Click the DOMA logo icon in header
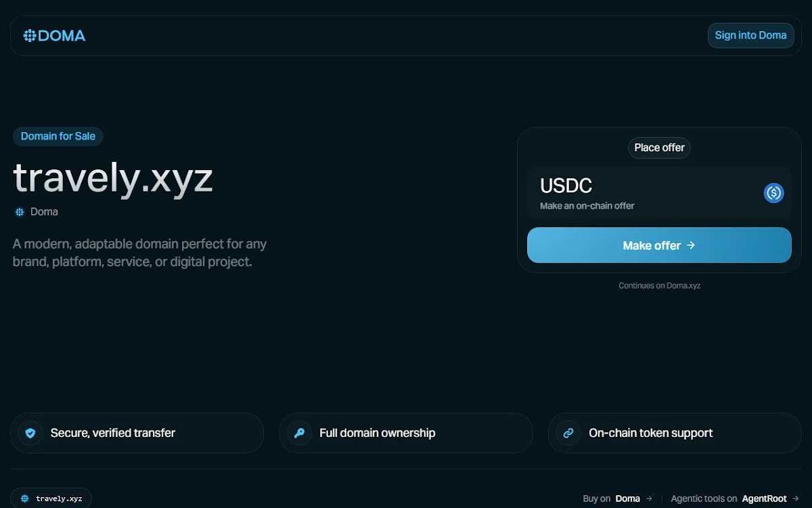The image size is (812, 508). pyautogui.click(x=30, y=36)
